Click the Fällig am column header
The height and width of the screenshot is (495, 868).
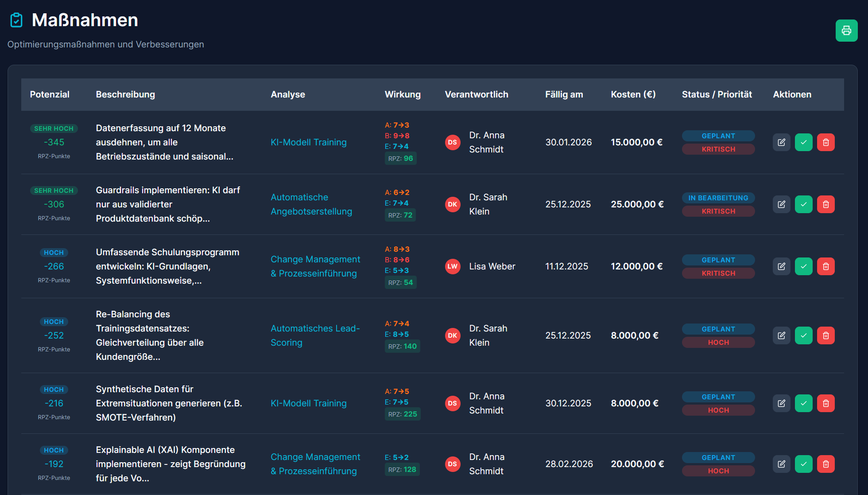pos(564,94)
